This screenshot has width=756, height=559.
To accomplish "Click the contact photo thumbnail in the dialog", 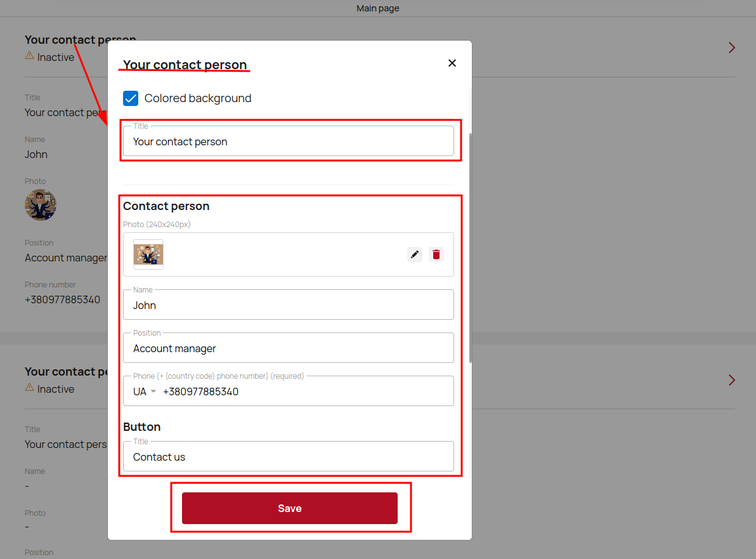I will (x=148, y=254).
